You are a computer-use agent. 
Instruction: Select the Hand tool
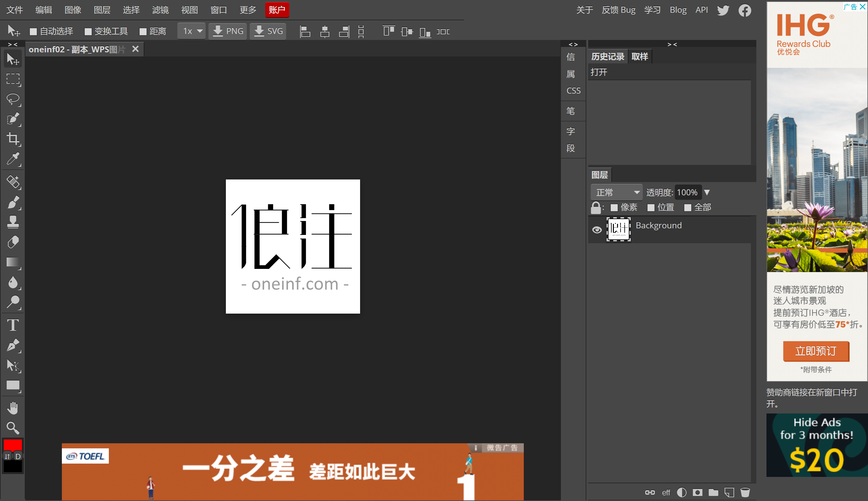point(13,408)
